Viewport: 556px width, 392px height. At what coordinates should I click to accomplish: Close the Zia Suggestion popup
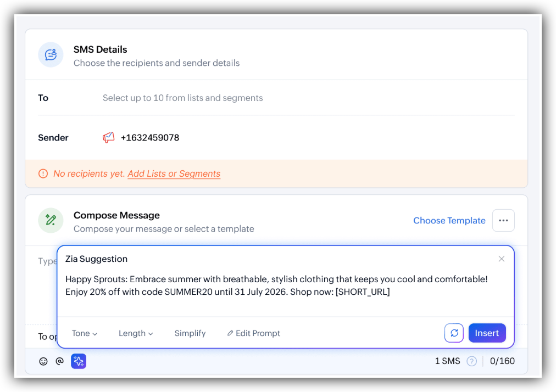(x=502, y=259)
